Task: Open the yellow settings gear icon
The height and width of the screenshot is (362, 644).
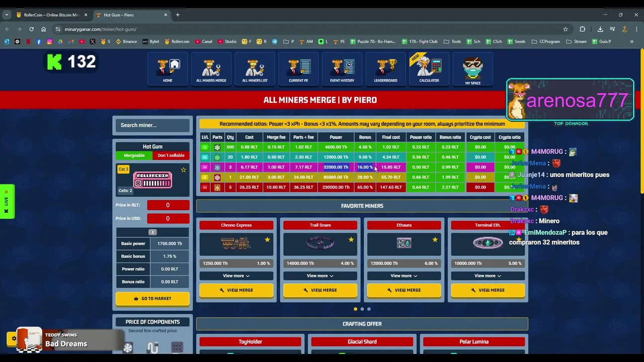Action: [14, 339]
